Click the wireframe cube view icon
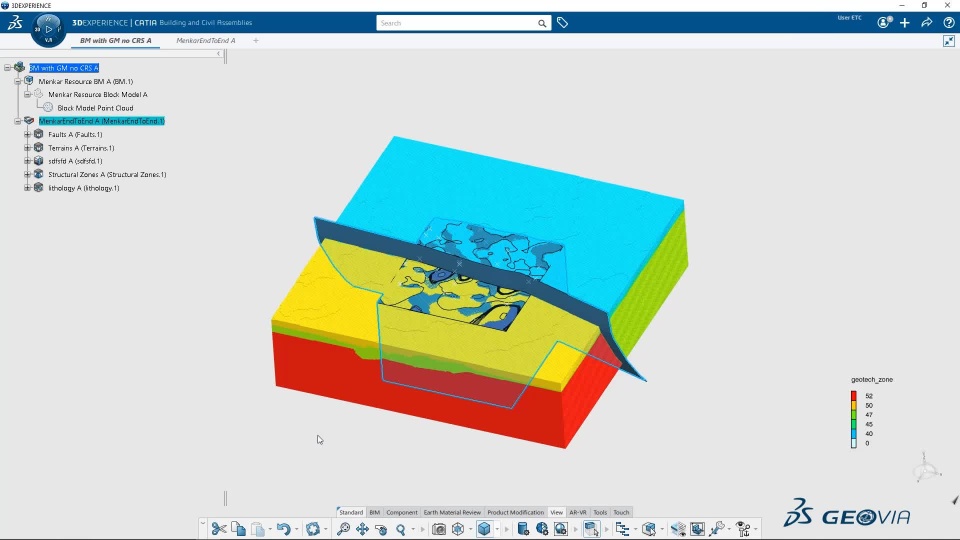This screenshot has height=540, width=960. coord(458,528)
